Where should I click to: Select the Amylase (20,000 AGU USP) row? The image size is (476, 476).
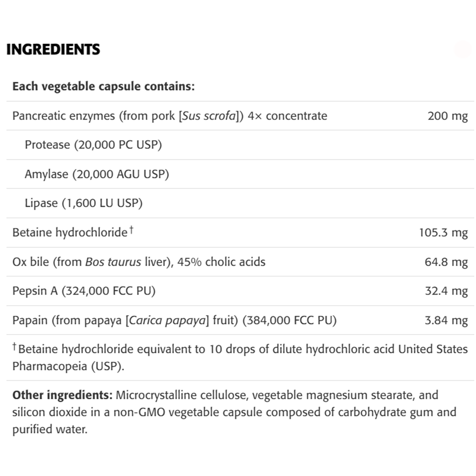tap(97, 174)
